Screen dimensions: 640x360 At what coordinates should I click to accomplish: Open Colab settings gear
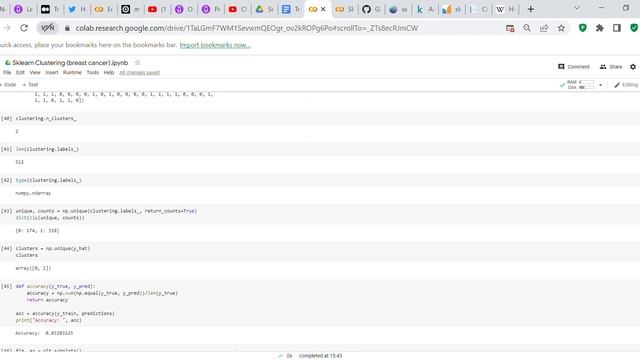(633, 67)
